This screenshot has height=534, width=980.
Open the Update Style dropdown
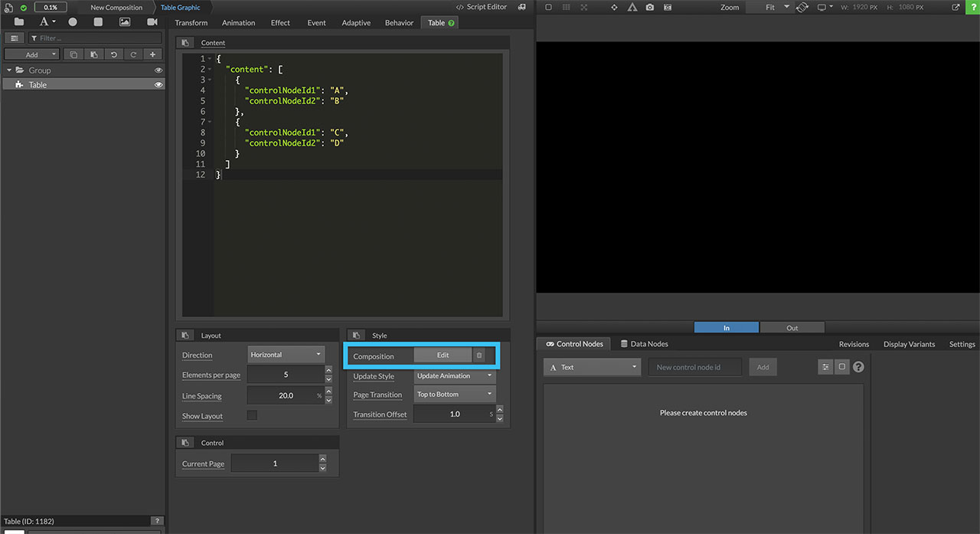[x=455, y=376]
